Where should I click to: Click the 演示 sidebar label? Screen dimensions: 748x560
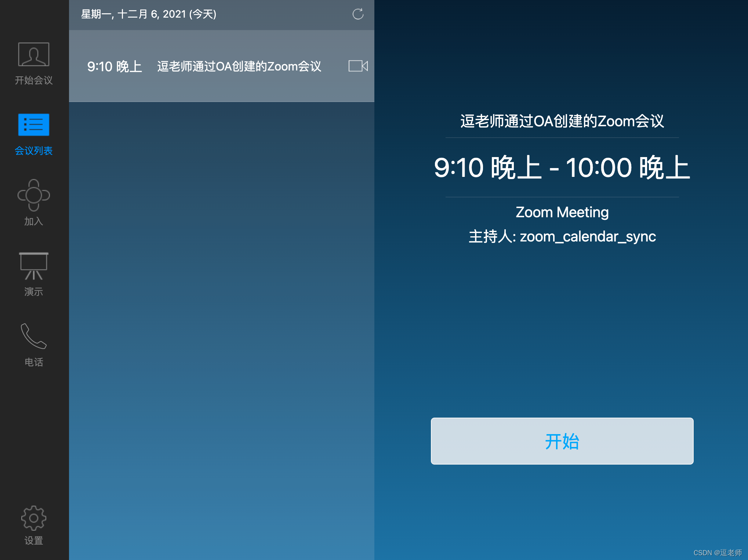(x=34, y=292)
